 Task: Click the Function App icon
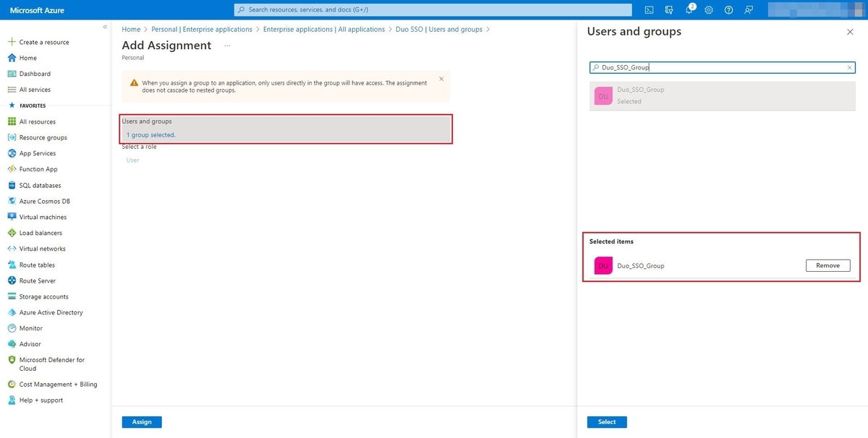click(12, 169)
